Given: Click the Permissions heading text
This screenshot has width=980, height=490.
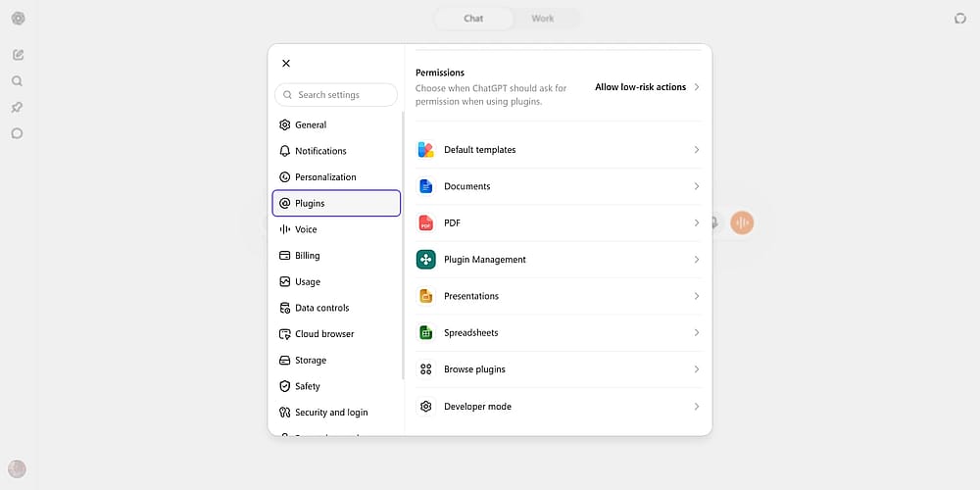Looking at the screenshot, I should pyautogui.click(x=440, y=73).
